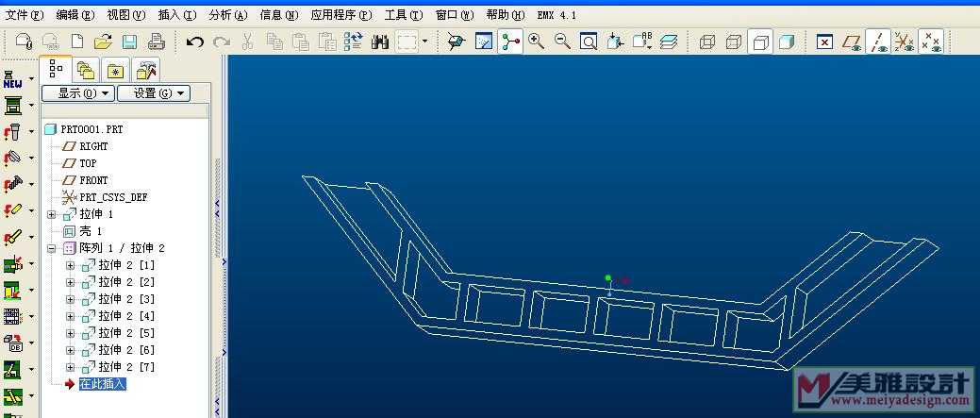Open the EMX 4.1 menu

[x=556, y=15]
